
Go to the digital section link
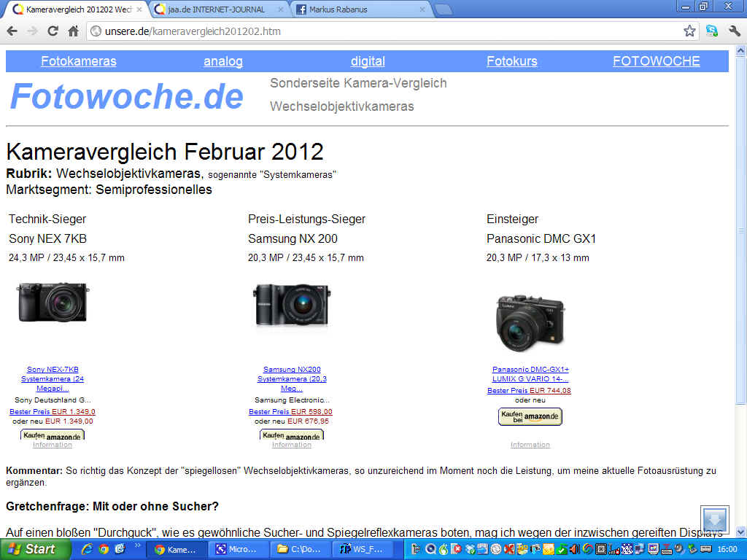368,61
